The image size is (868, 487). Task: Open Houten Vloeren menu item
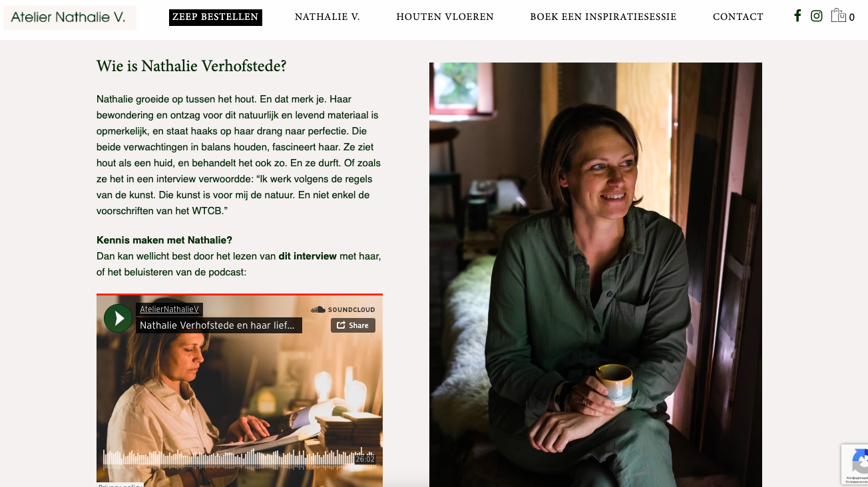click(445, 17)
